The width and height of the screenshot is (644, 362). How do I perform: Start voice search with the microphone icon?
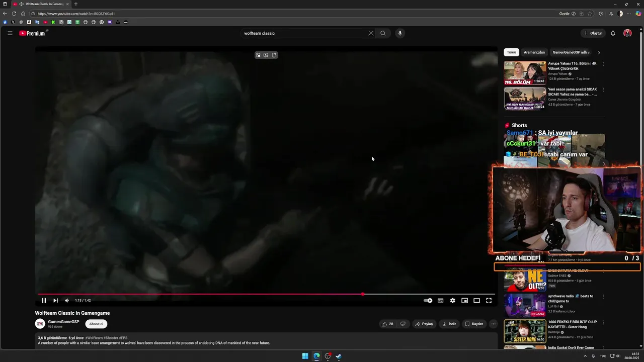[x=400, y=33]
